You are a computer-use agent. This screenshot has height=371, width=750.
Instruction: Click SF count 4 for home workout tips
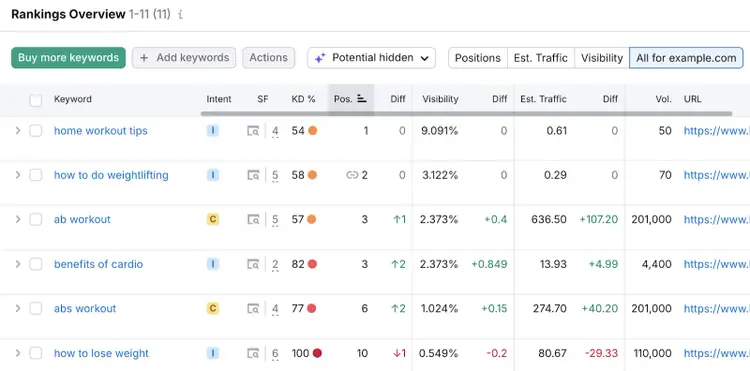[275, 131]
